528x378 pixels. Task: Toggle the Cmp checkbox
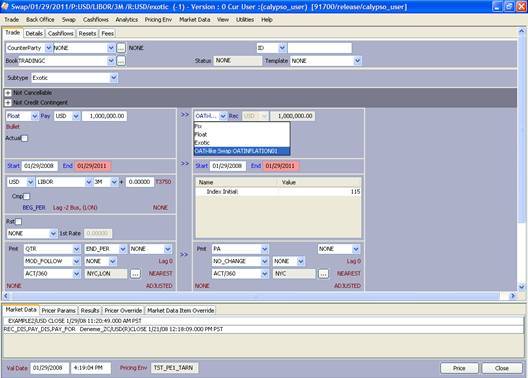[26, 196]
